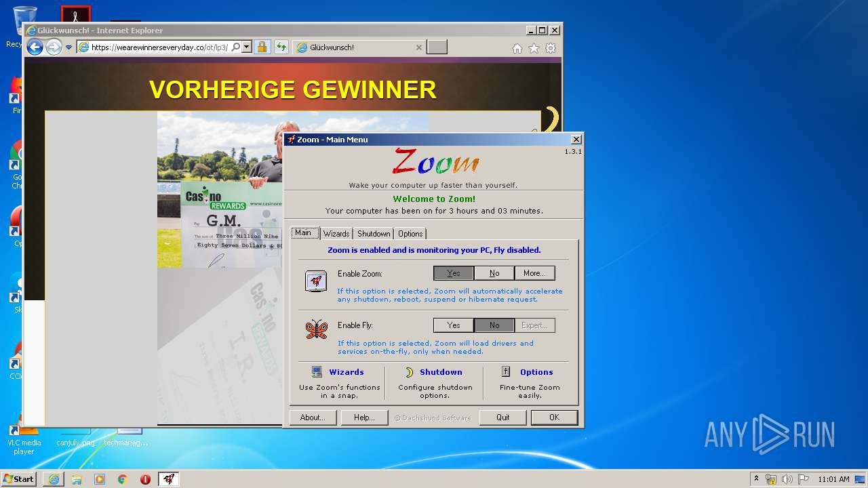Show hidden system tray icons
868x488 pixels.
756,479
